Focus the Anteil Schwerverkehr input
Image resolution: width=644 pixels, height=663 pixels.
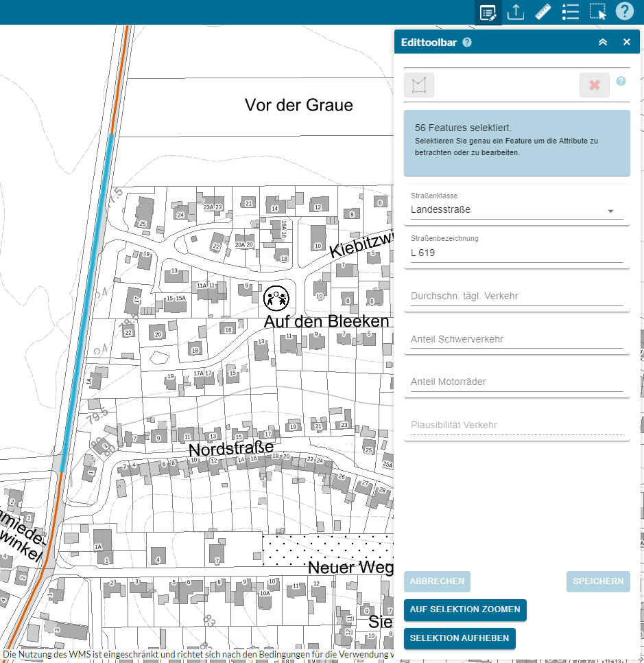516,339
